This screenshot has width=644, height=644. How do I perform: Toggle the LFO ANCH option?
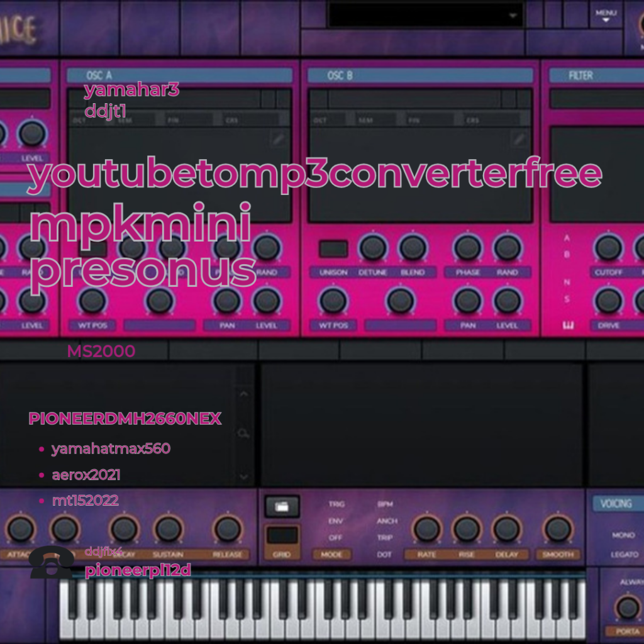pyautogui.click(x=387, y=521)
